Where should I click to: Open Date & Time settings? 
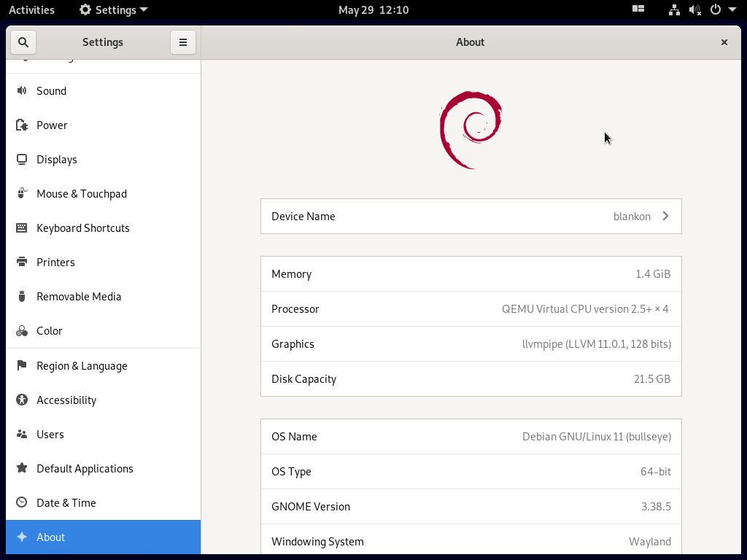104,502
